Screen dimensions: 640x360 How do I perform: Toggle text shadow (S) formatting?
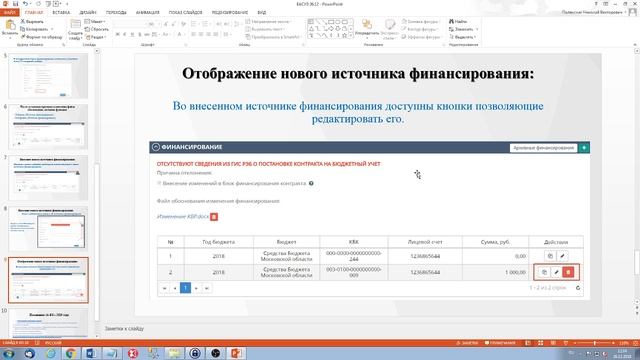(x=140, y=35)
